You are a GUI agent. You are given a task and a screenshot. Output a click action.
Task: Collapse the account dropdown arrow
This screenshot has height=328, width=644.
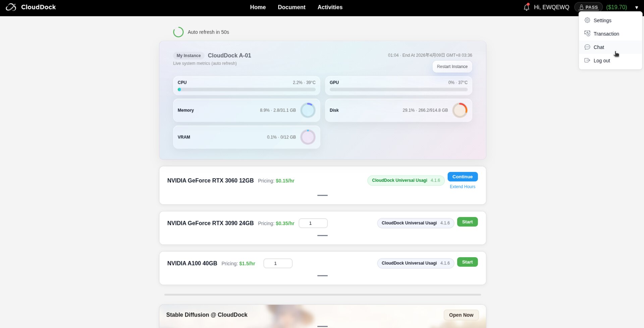pyautogui.click(x=636, y=7)
